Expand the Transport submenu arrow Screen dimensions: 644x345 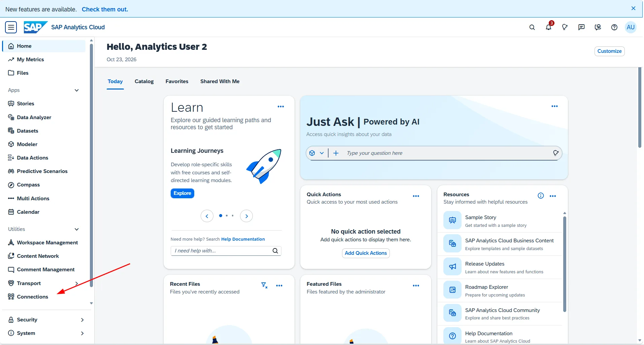point(77,283)
